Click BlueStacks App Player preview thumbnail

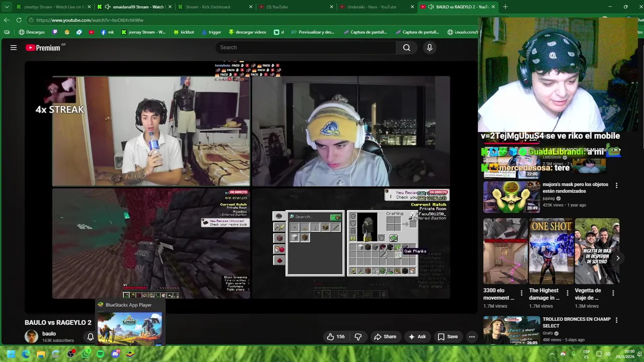pos(130,328)
